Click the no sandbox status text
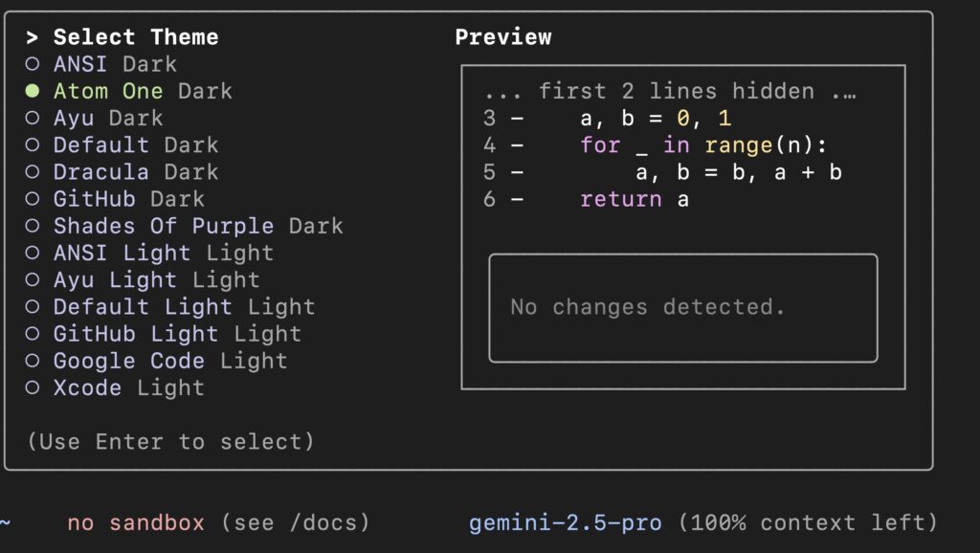This screenshot has width=980, height=553. coord(136,522)
